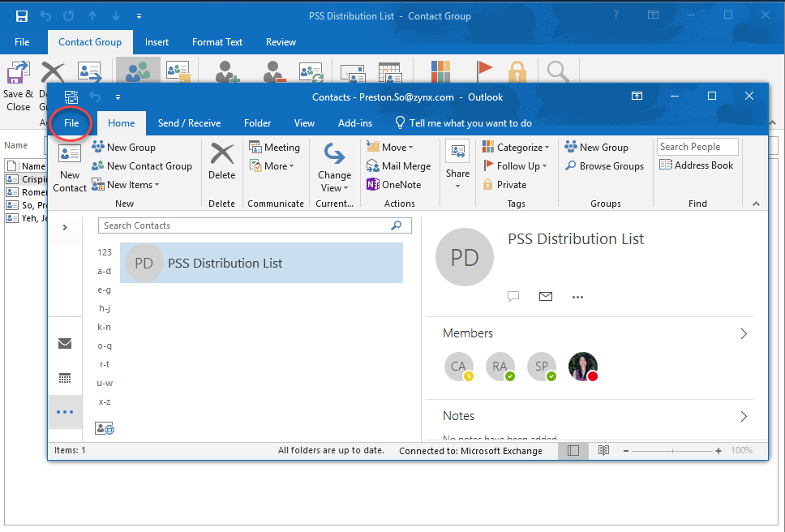Click Tell me what you want to do
The height and width of the screenshot is (532, 785).
(x=464, y=123)
